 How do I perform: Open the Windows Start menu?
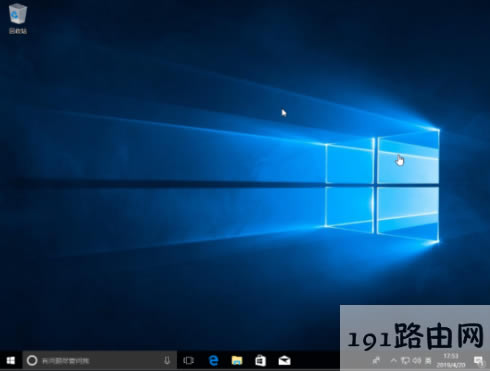11,360
